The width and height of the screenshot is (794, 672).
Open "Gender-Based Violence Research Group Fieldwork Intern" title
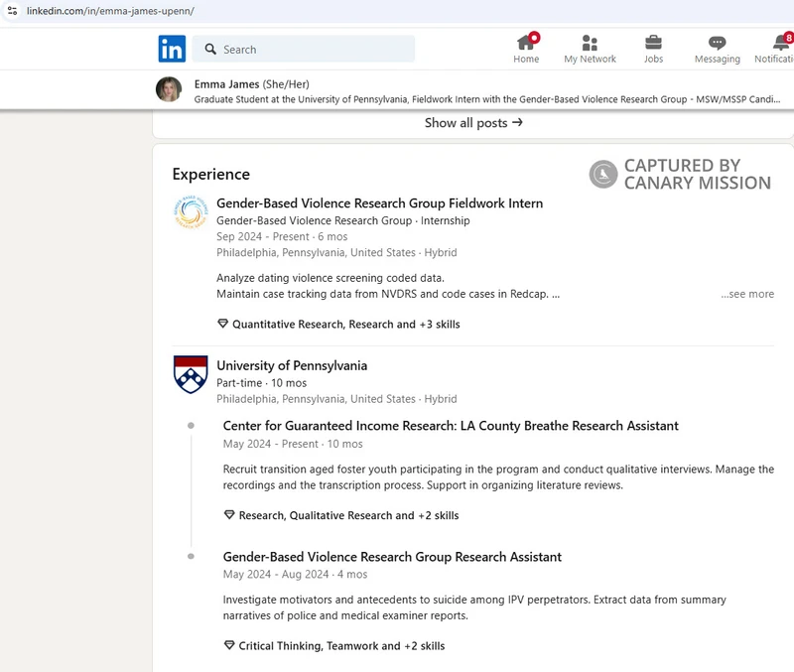coord(379,203)
